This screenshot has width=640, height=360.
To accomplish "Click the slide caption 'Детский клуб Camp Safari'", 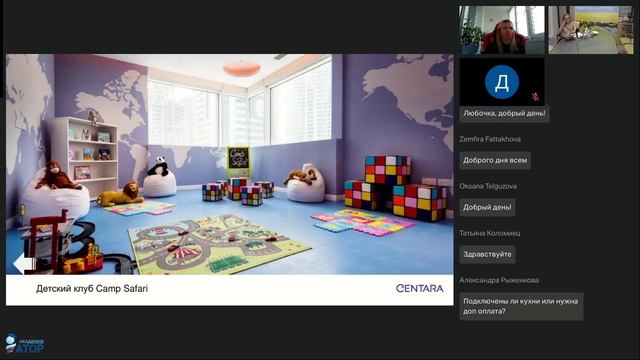I will 92,289.
